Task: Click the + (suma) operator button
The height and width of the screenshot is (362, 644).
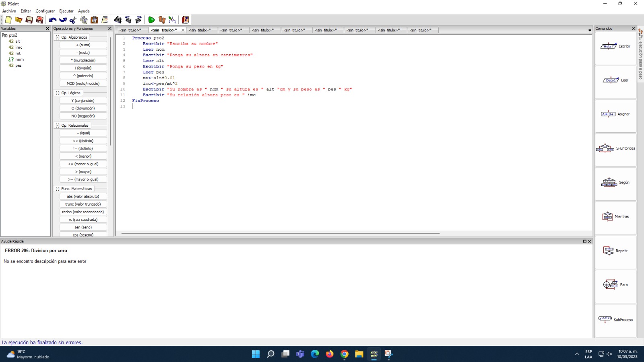Action: [x=83, y=45]
